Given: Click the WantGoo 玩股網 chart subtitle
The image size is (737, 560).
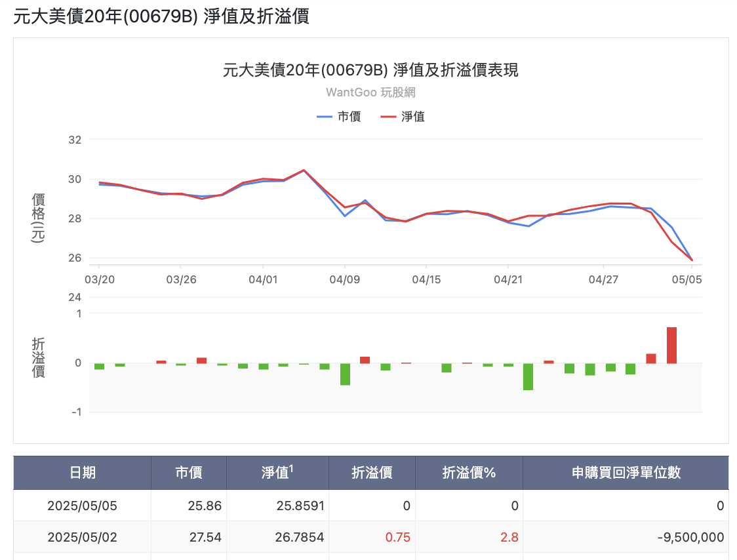Looking at the screenshot, I should pyautogui.click(x=371, y=92).
